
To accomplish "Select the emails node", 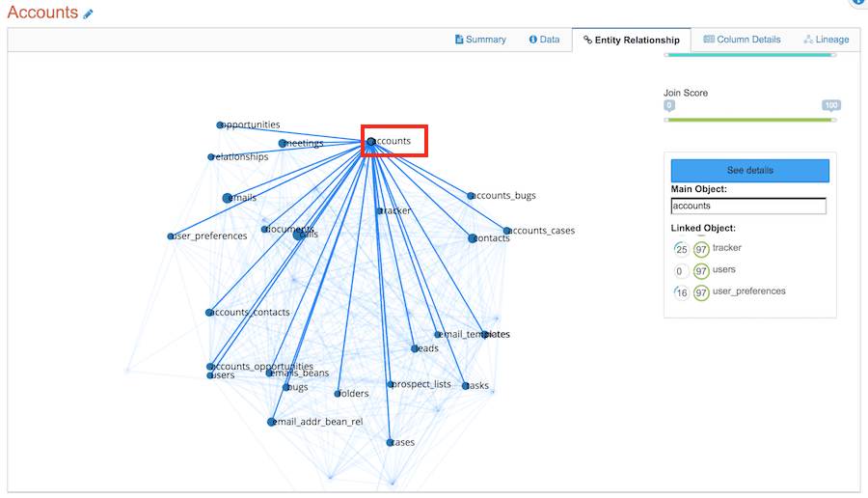I will click(x=227, y=198).
